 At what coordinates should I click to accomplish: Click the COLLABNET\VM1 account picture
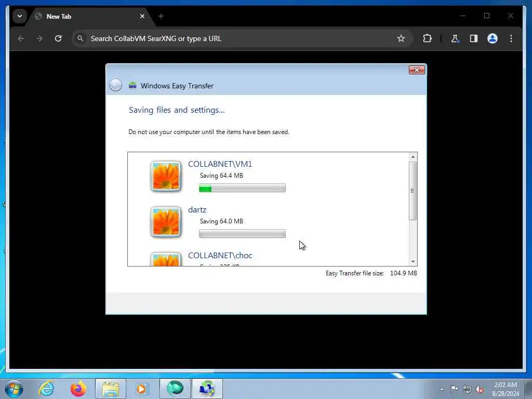[166, 176]
